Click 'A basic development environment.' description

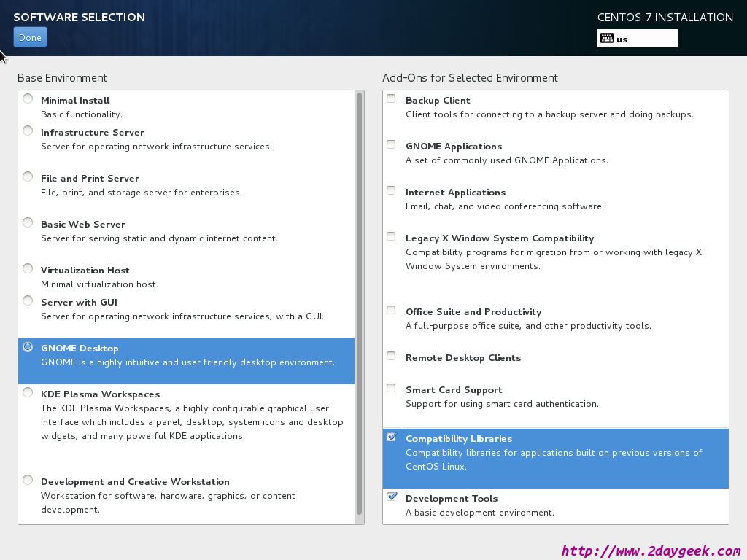[x=480, y=513]
